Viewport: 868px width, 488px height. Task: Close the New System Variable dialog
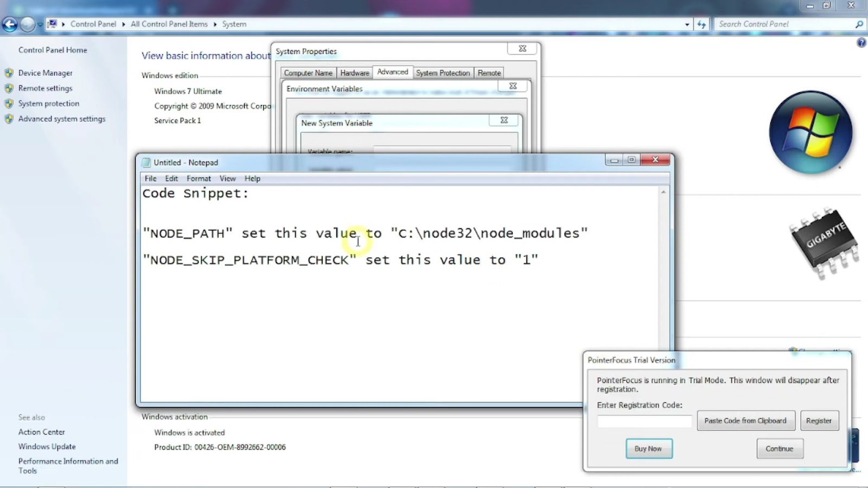point(504,120)
